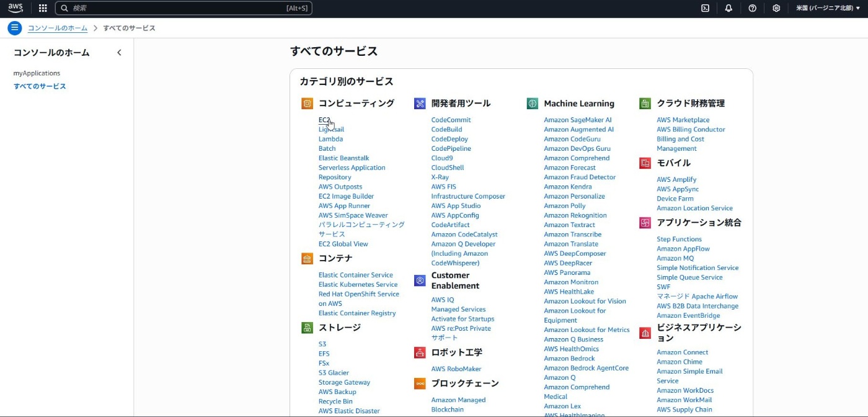Image resolution: width=868 pixels, height=417 pixels.
Task: Open AWS Amplify link
Action: pos(676,179)
